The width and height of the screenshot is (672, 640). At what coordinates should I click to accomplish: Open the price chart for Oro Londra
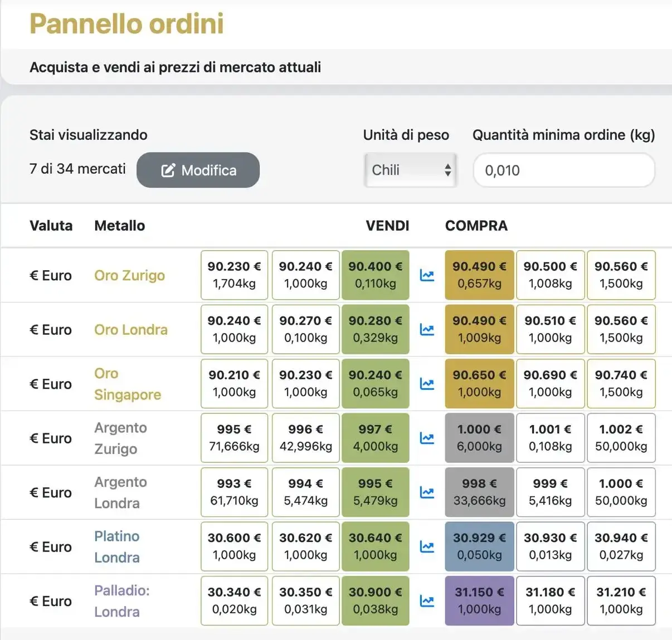427,330
